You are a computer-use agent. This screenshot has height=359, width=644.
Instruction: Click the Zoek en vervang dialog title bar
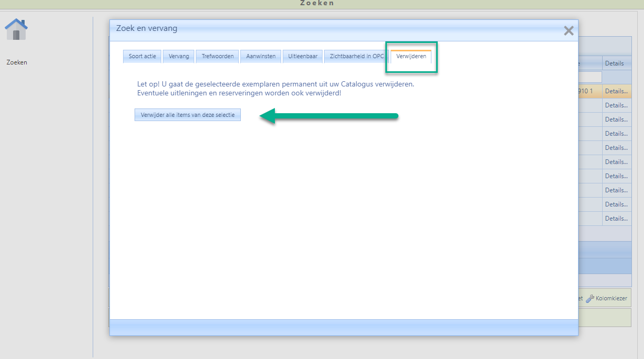point(314,29)
